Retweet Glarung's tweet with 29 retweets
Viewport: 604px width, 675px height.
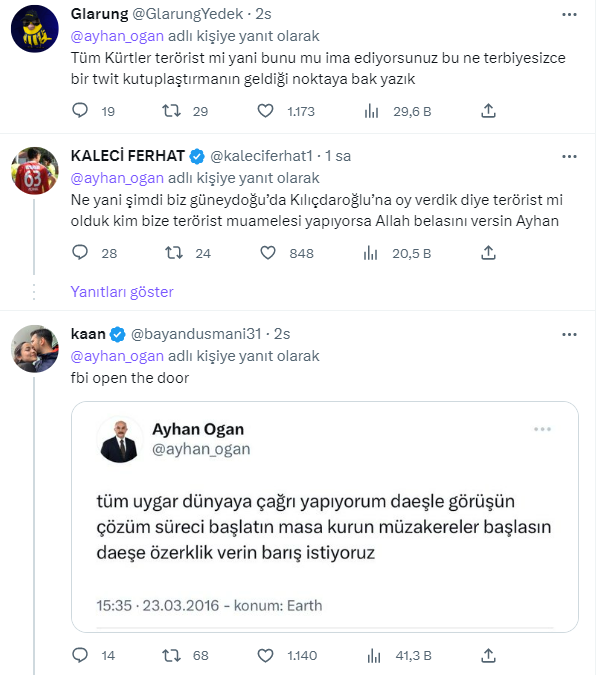[172, 112]
